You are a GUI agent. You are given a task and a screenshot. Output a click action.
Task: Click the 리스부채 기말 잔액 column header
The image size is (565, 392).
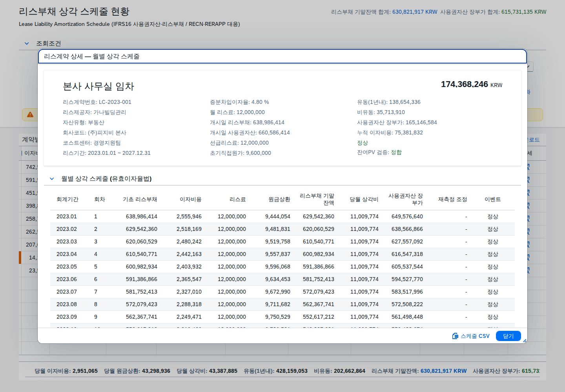click(317, 199)
